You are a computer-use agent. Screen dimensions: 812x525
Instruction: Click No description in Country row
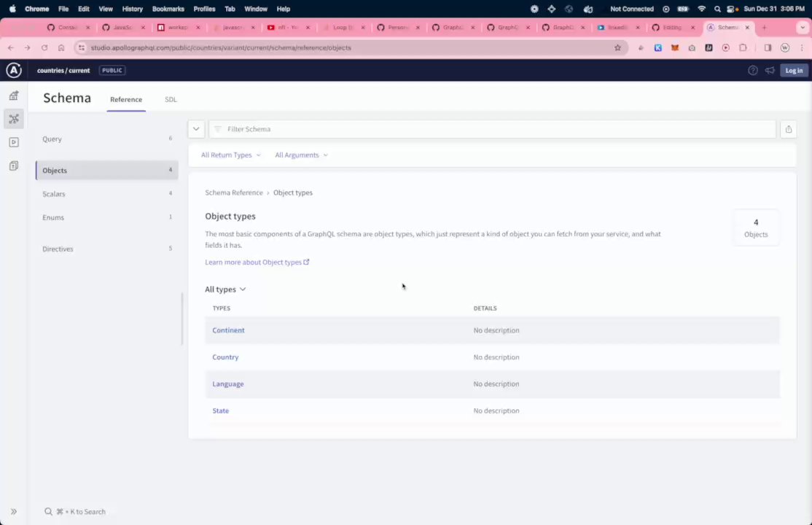496,357
